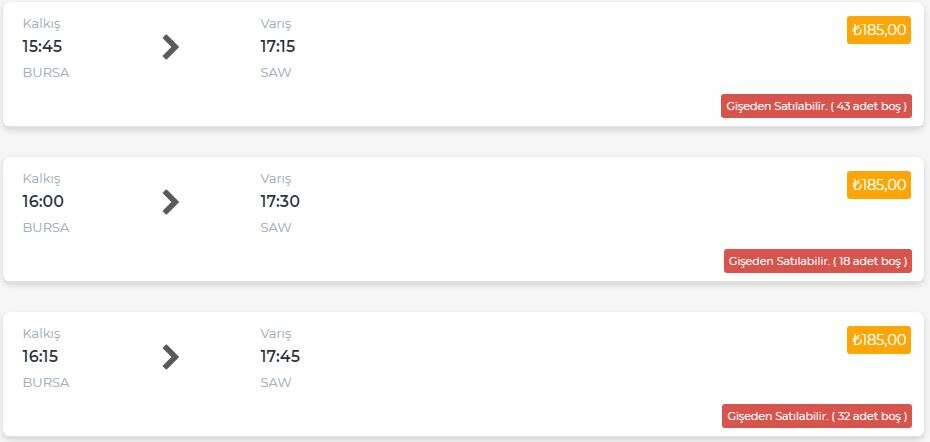Click the 17:15 arrival time

pyautogui.click(x=278, y=46)
